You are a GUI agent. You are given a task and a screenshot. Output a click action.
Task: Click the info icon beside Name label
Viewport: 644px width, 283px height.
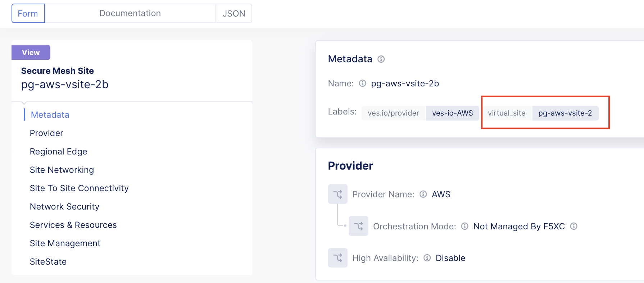(x=363, y=84)
